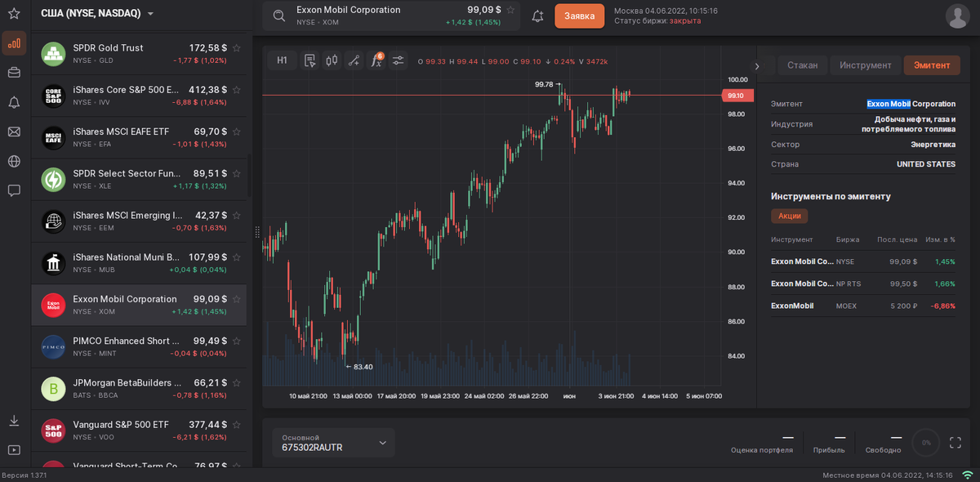Switch to the Стакан tab
The width and height of the screenshot is (980, 482).
pyautogui.click(x=802, y=65)
